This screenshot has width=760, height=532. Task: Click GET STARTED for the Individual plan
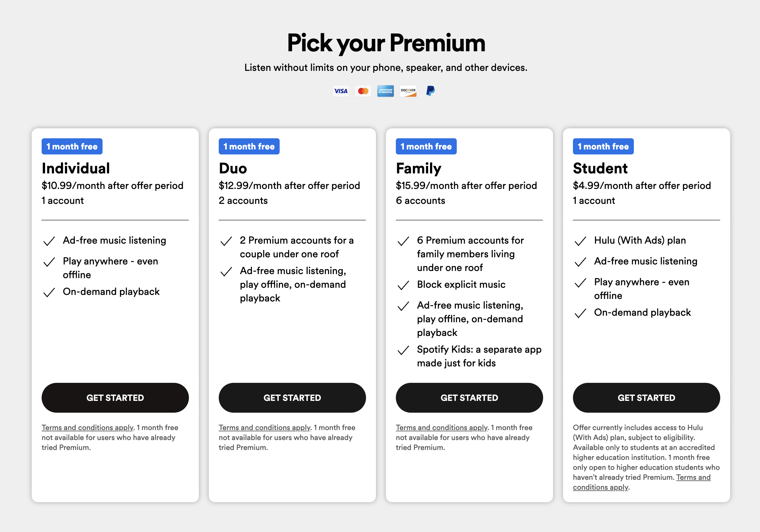click(x=115, y=397)
